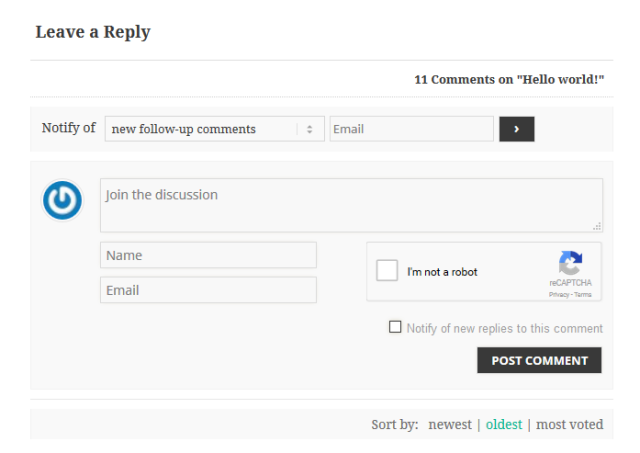Sort comments by oldest
Viewport: 640px width, 453px height.
click(x=504, y=424)
